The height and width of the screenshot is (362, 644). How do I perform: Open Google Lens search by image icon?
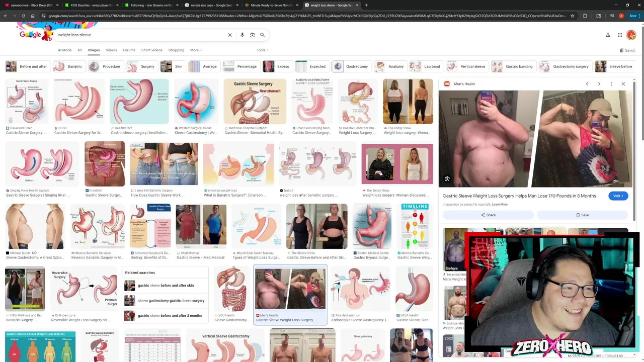252,35
